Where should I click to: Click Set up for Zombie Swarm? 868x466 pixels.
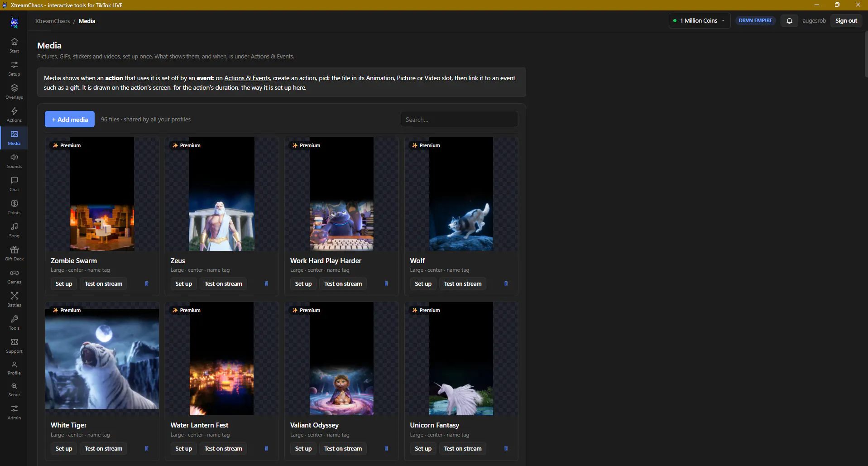tap(64, 284)
